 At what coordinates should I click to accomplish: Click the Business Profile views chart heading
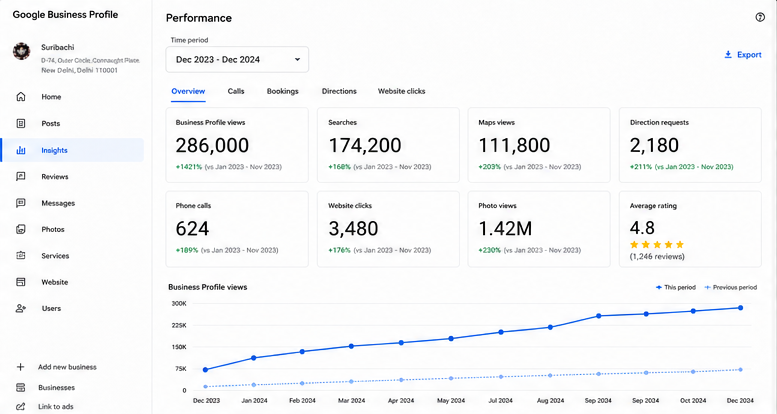(208, 287)
